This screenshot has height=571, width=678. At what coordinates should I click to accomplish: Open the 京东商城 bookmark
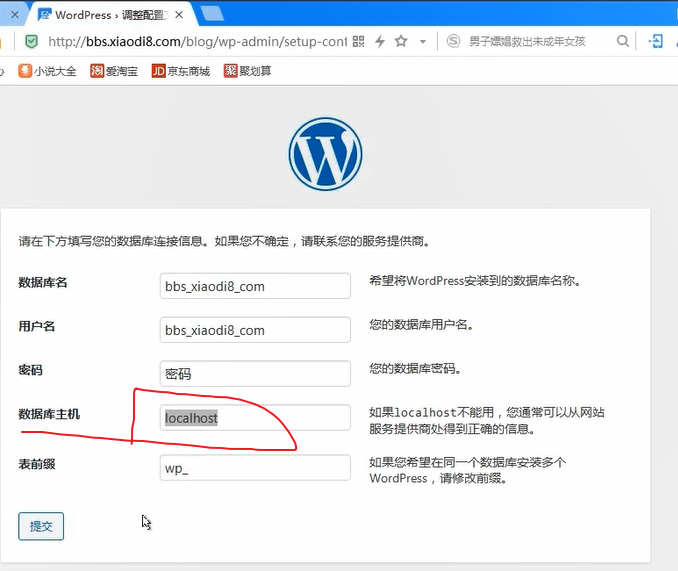click(181, 71)
